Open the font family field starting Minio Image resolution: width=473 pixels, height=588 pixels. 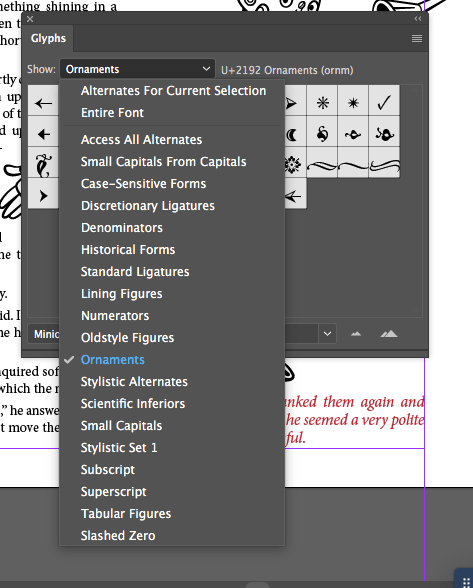click(x=44, y=334)
